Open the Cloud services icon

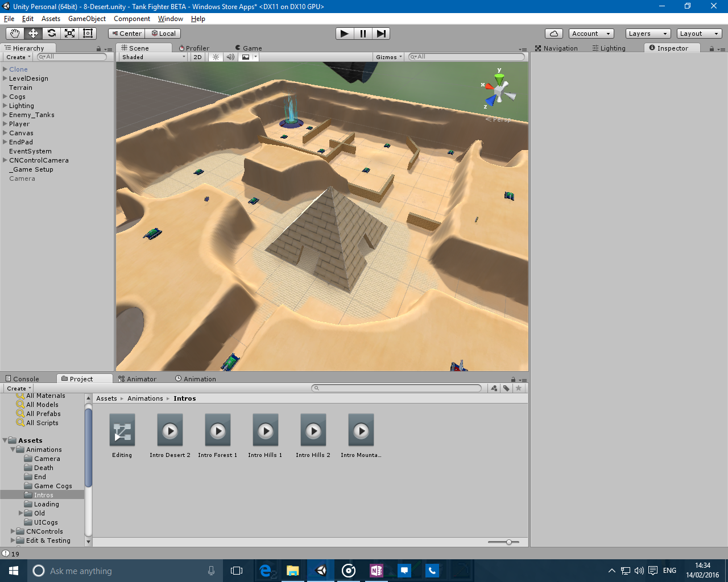point(553,34)
